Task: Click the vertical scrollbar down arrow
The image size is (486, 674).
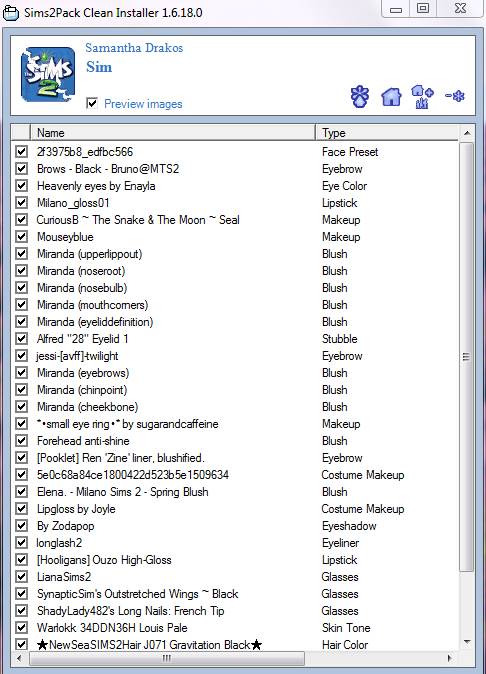Action: point(467,643)
